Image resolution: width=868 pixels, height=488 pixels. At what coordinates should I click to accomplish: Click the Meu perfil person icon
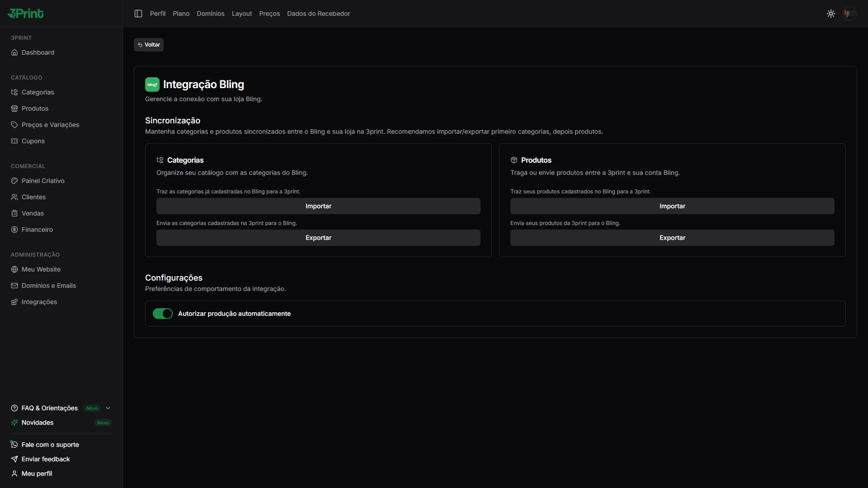(x=14, y=474)
